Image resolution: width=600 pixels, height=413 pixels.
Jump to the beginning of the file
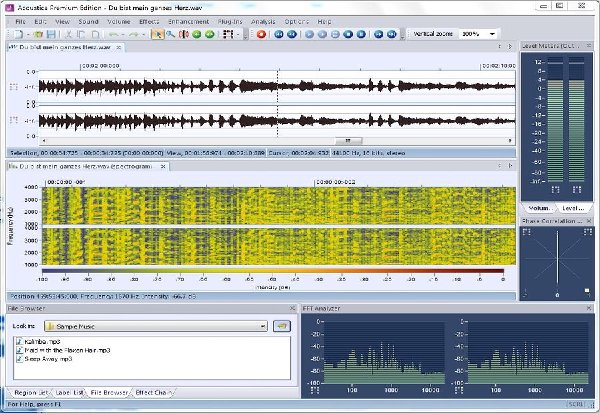point(279,34)
